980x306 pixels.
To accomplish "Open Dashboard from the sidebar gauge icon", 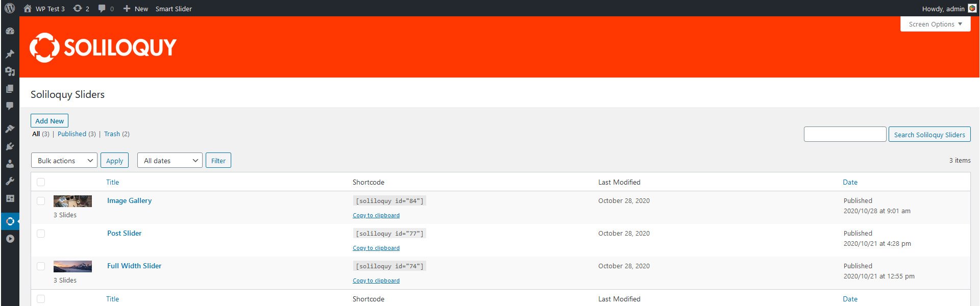I will point(10,31).
